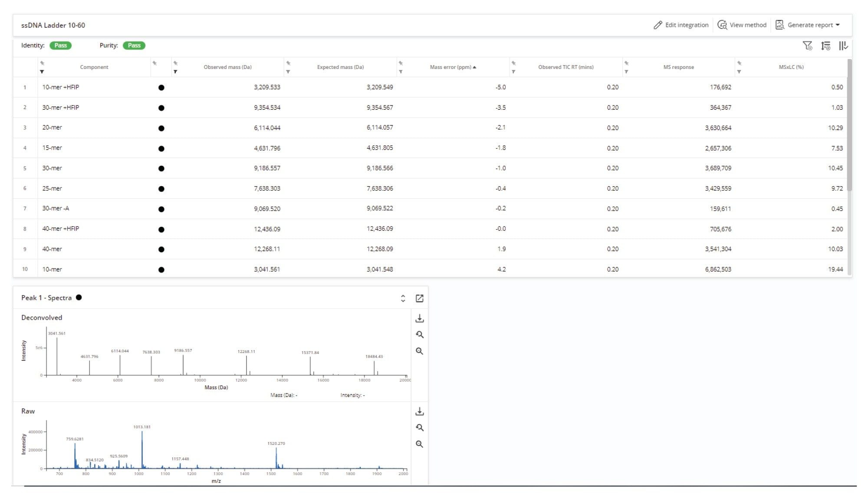Click the Purity Pass badge
This screenshot has height=499, width=868.
point(134,45)
